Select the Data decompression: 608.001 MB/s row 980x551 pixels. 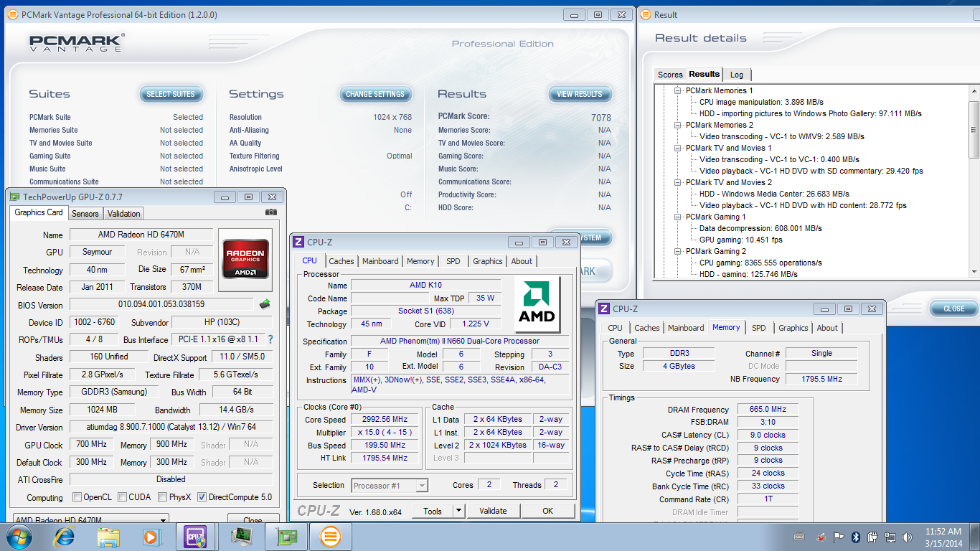(760, 228)
